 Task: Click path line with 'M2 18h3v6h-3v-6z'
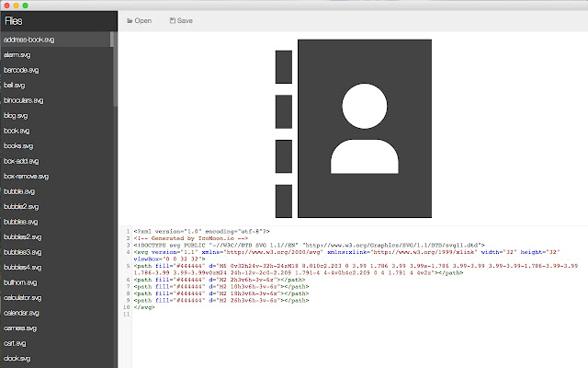[221, 293]
